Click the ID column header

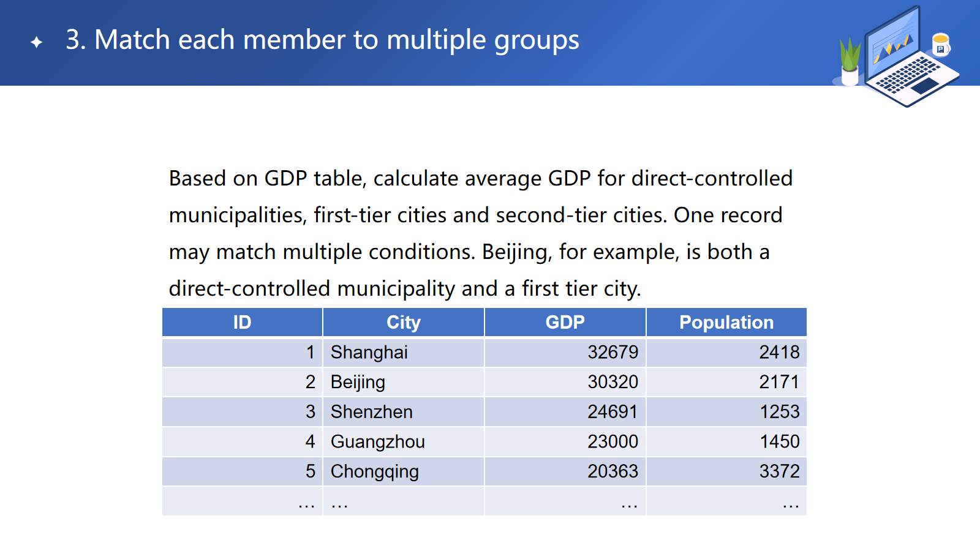[242, 323]
